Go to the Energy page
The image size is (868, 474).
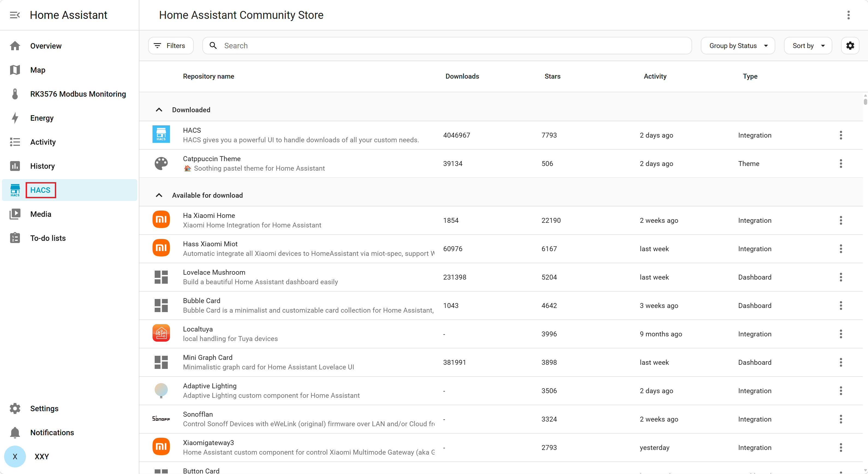tap(69, 118)
